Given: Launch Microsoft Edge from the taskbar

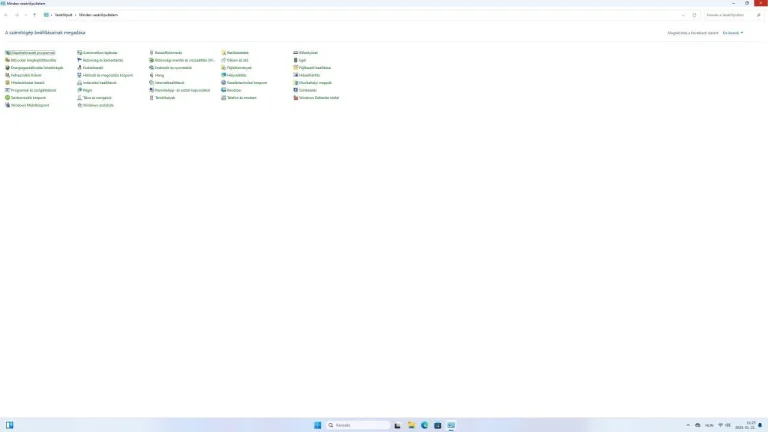Looking at the screenshot, I should pyautogui.click(x=424, y=425).
